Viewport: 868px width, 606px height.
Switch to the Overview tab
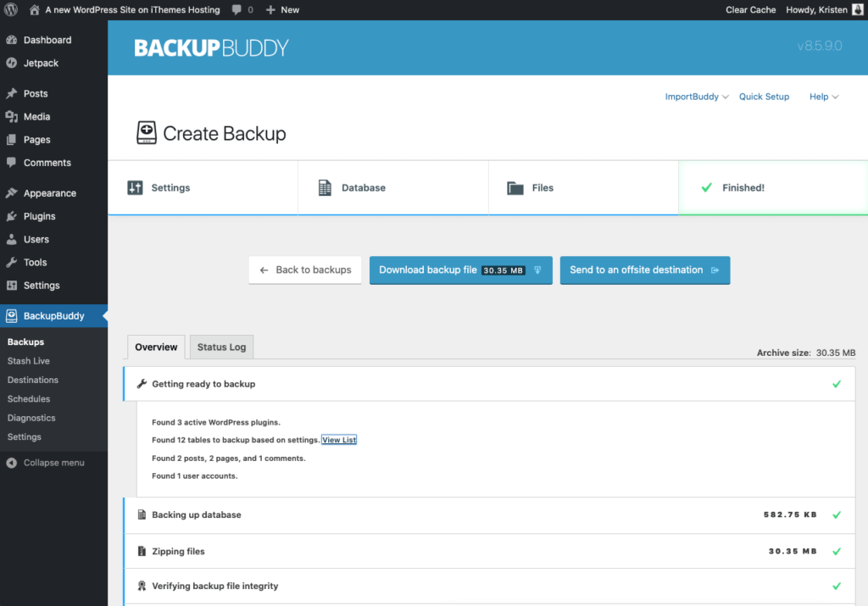156,347
